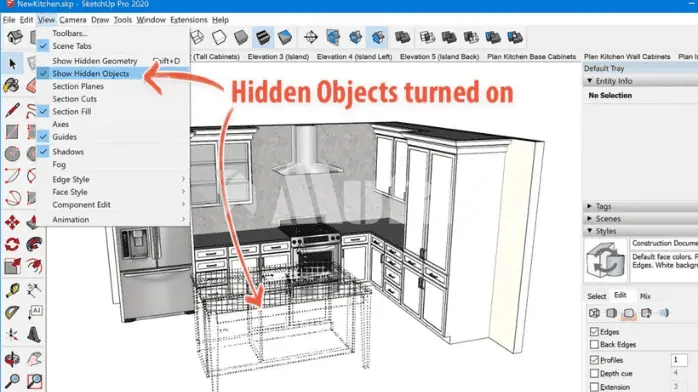Enable the Depth cue checkbox
Image resolution: width=698 pixels, height=392 pixels.
point(594,373)
